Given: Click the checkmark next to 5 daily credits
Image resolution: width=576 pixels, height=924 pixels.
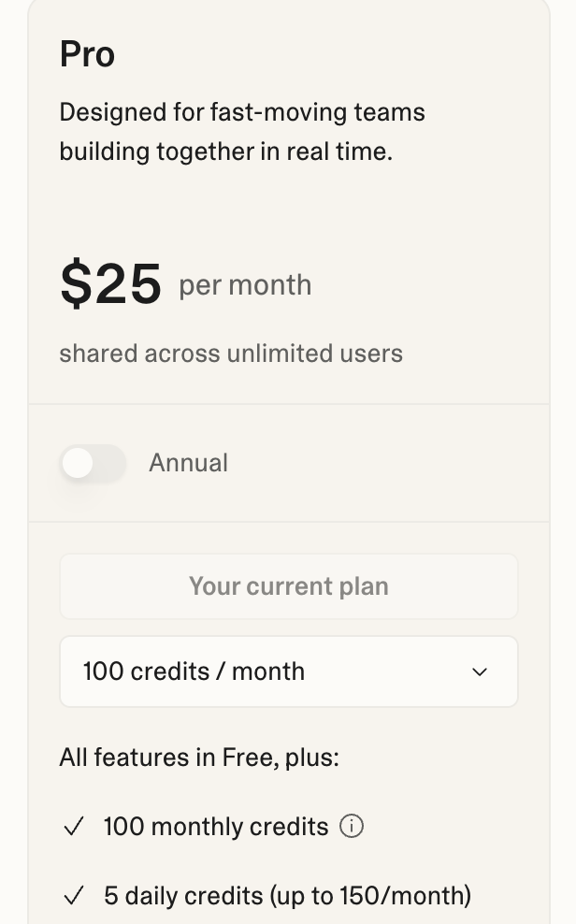Looking at the screenshot, I should (74, 896).
